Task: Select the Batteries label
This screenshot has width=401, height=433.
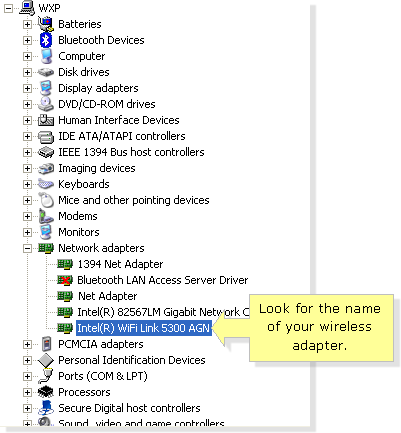Action: [x=80, y=24]
